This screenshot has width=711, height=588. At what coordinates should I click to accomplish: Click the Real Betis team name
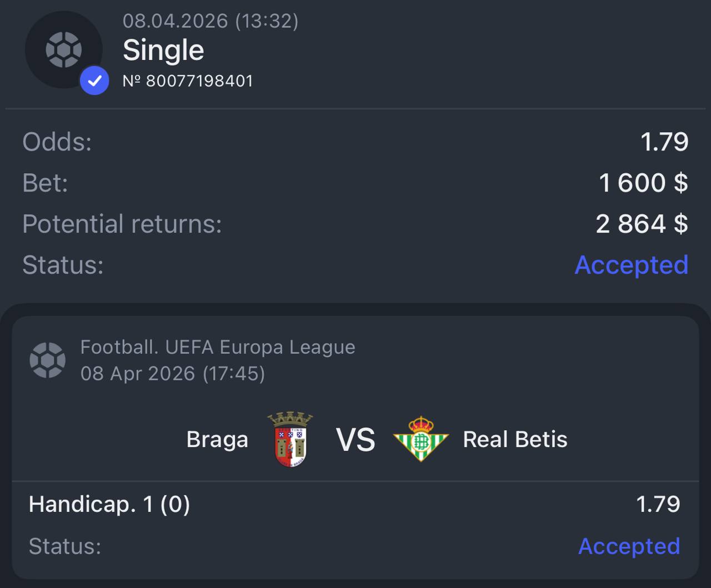[515, 440]
